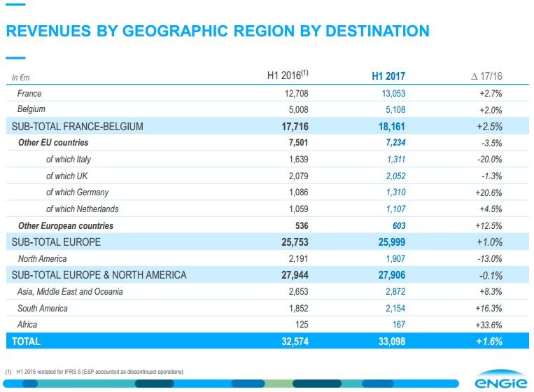Screen dimensions: 534x392
Task: Select the 'TOTAL' row label
Action: (x=26, y=342)
